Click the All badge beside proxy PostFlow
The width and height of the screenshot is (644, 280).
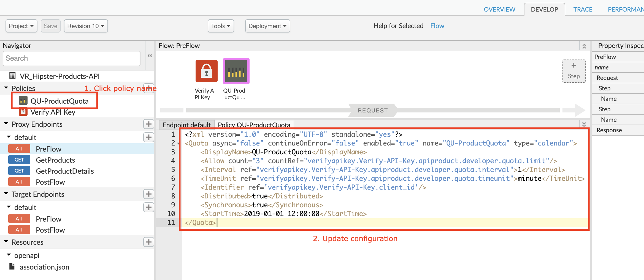pyautogui.click(x=19, y=182)
